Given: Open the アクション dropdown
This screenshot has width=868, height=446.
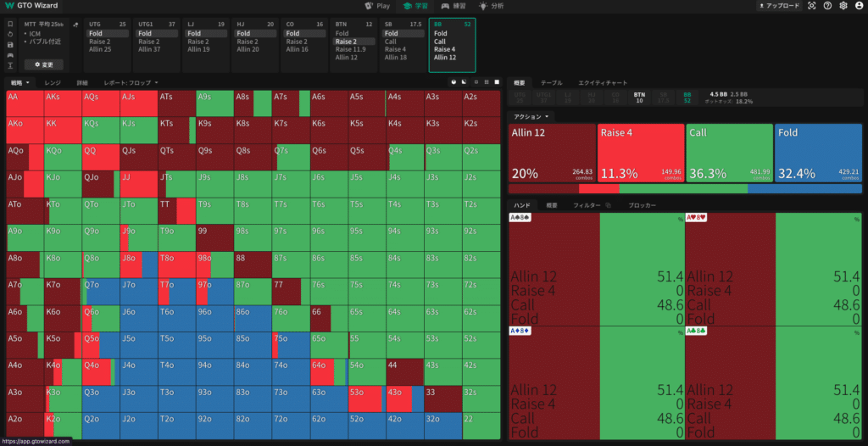Looking at the screenshot, I should [x=531, y=117].
